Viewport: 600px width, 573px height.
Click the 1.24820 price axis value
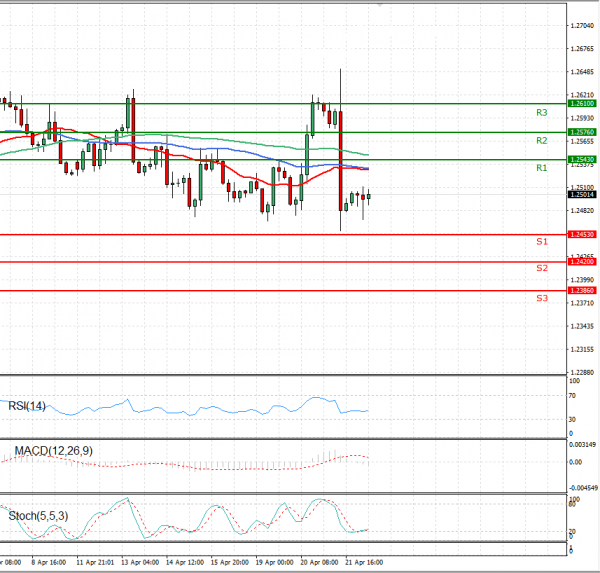click(x=582, y=211)
